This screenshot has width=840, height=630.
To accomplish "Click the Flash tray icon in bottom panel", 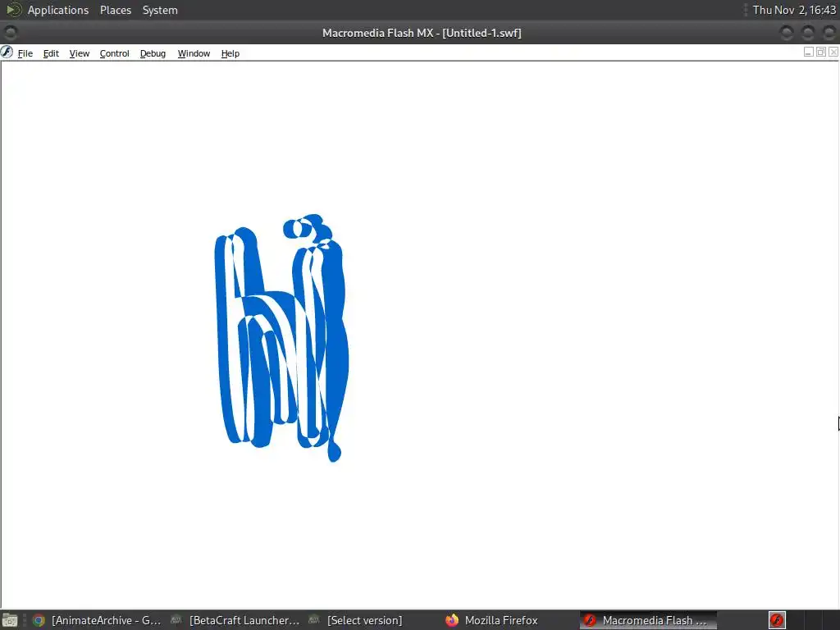I will tap(777, 620).
